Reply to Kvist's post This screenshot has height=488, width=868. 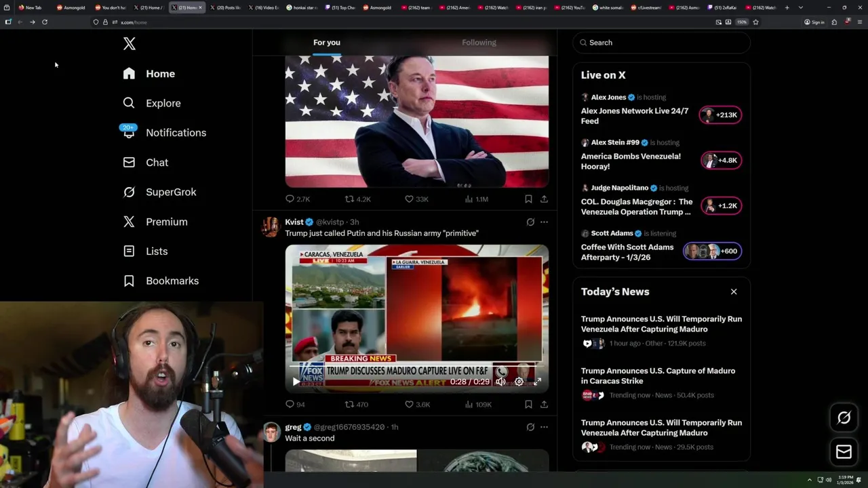tap(295, 405)
